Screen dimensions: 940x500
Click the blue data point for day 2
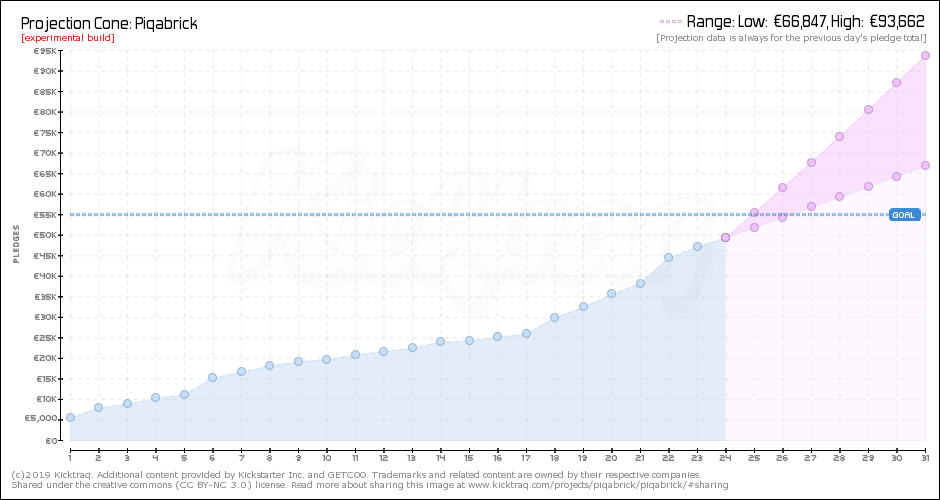tap(98, 408)
